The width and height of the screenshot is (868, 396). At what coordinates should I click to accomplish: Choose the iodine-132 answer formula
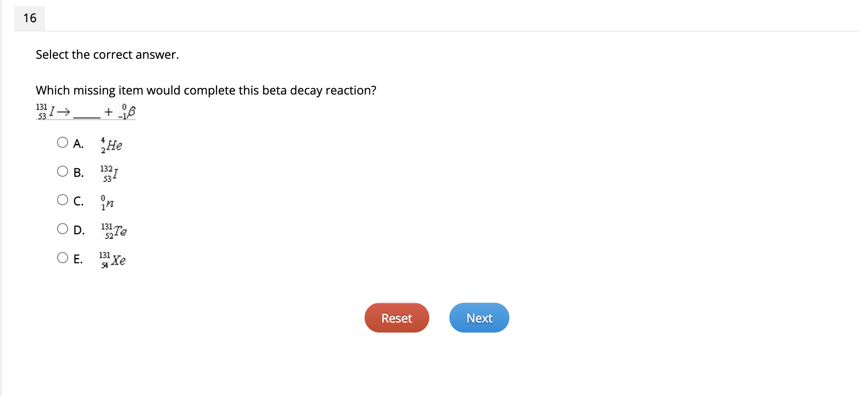coord(109,174)
